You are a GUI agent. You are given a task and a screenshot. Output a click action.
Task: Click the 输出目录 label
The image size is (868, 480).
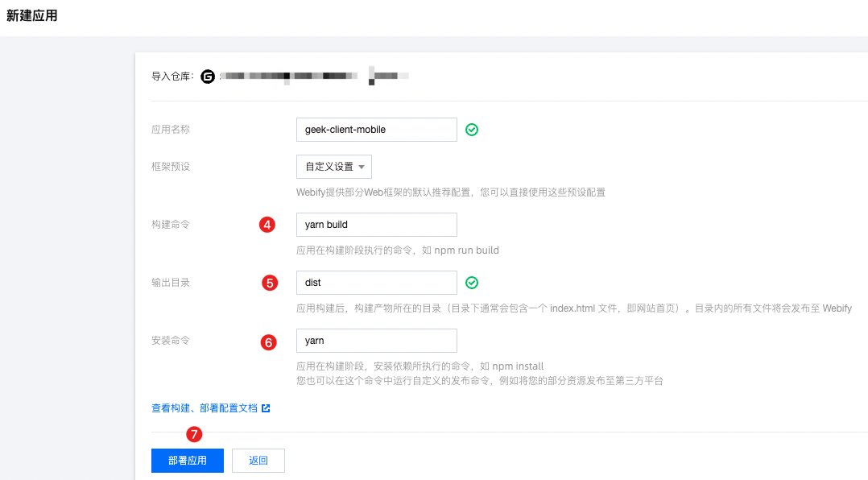171,283
